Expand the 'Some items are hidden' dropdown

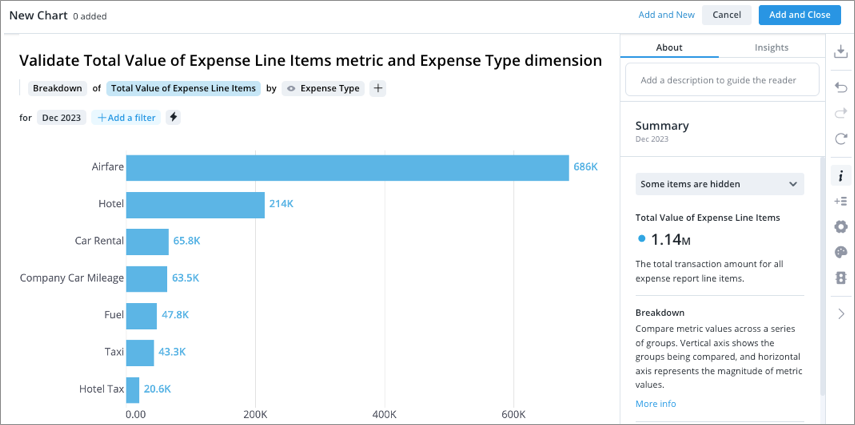(x=719, y=184)
